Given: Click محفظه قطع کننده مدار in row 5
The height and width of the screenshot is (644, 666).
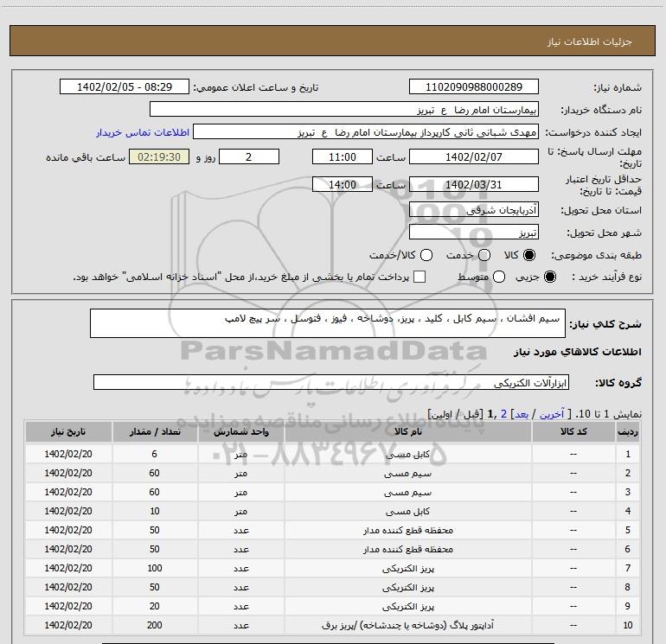Looking at the screenshot, I should [x=407, y=530].
